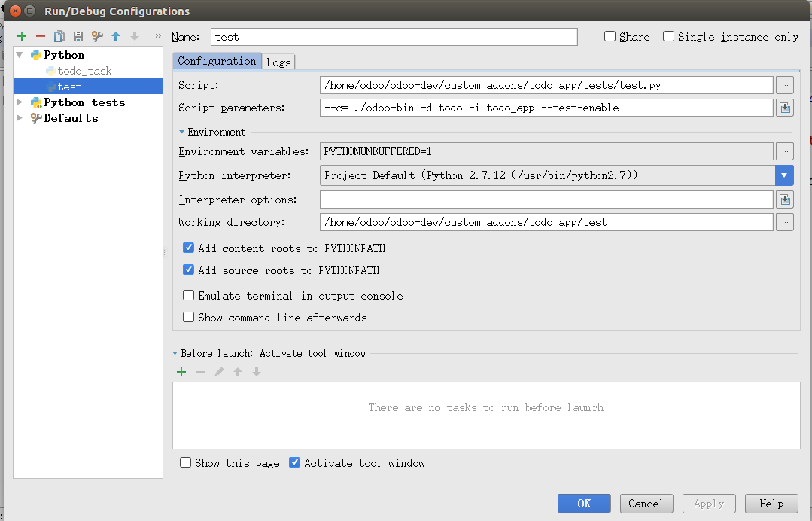Enable the Share checkbox

610,36
